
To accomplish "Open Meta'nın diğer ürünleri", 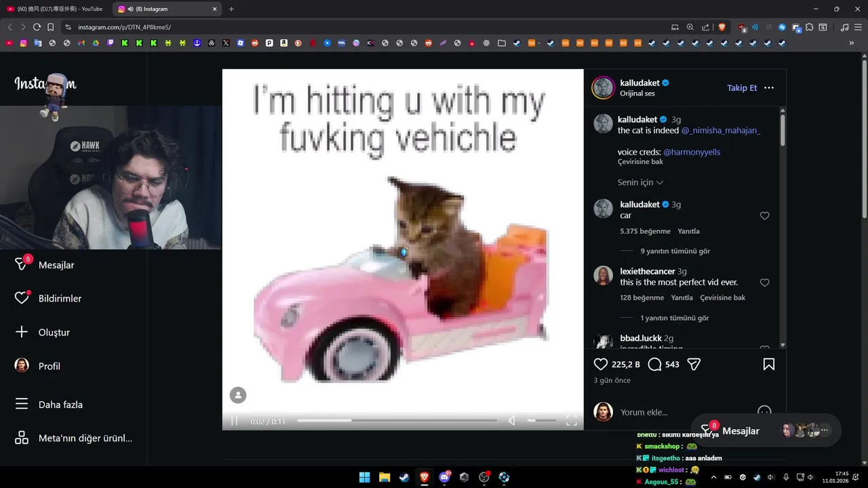I will click(73, 438).
